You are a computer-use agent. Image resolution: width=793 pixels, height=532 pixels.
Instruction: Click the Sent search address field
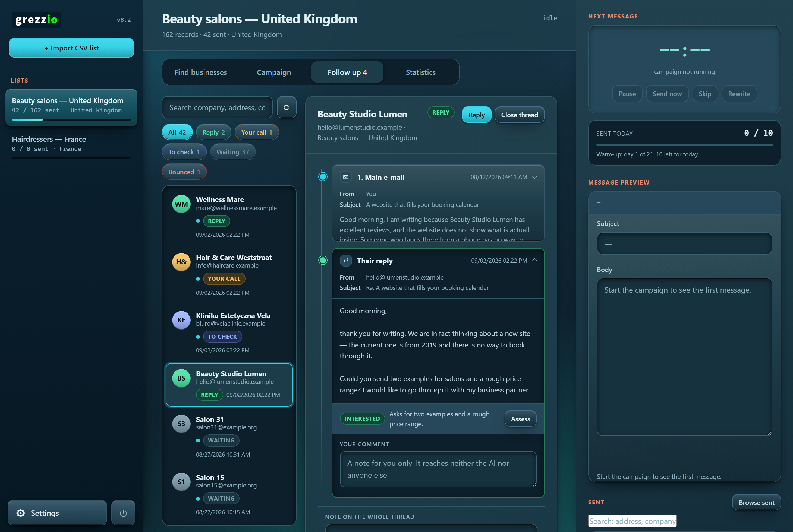click(632, 521)
